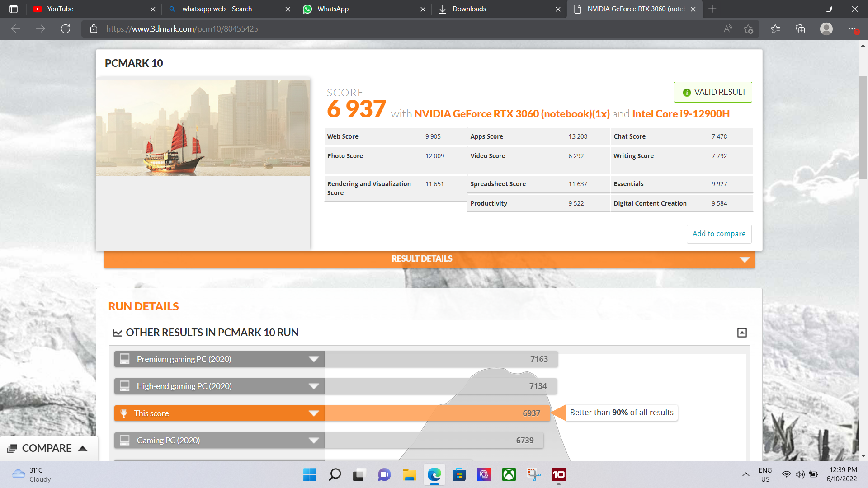Click the browser forward arrow
This screenshot has height=488, width=868.
coord(41,29)
